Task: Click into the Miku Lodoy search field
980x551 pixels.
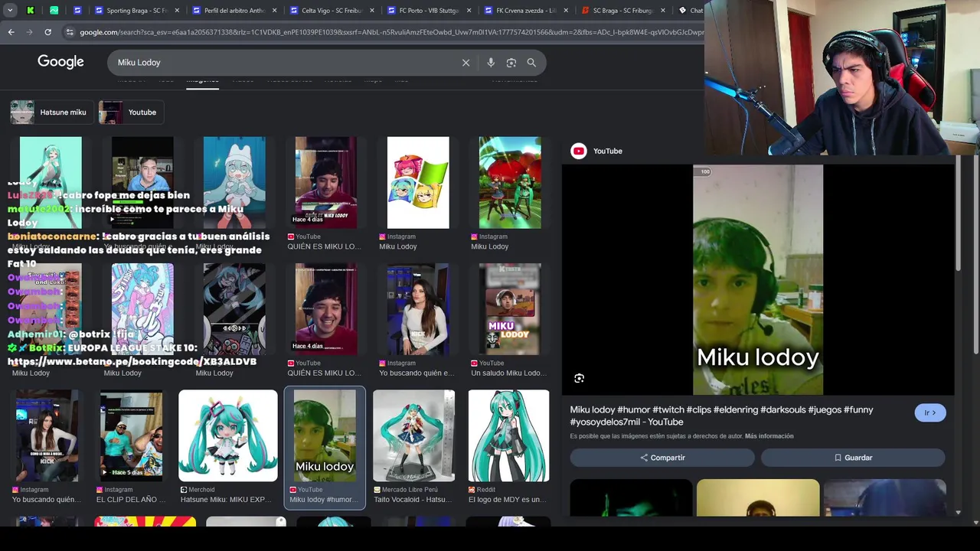Action: 283,63
